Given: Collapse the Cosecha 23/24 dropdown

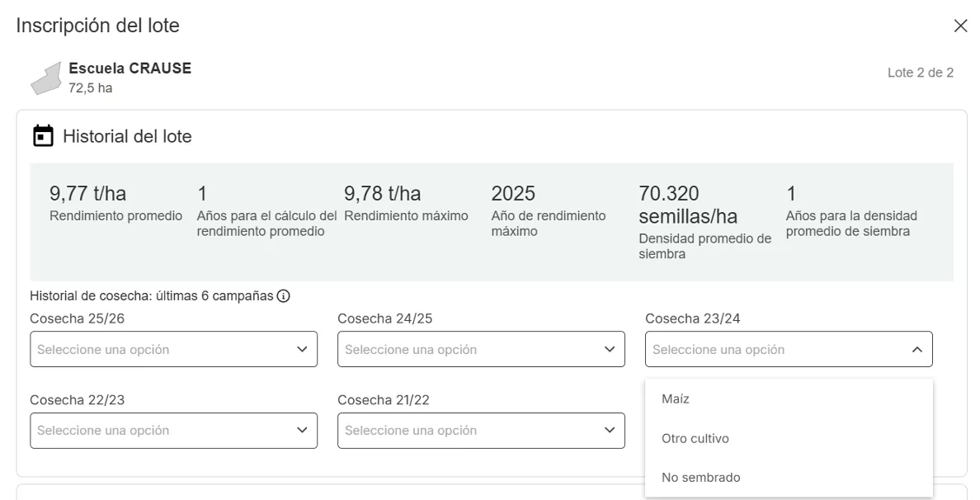Looking at the screenshot, I should [789, 349].
